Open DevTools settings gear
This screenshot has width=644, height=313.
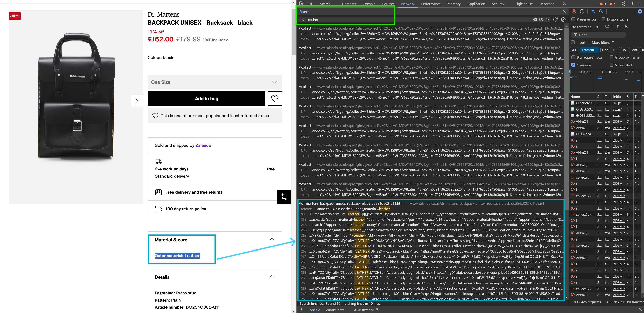tap(624, 4)
